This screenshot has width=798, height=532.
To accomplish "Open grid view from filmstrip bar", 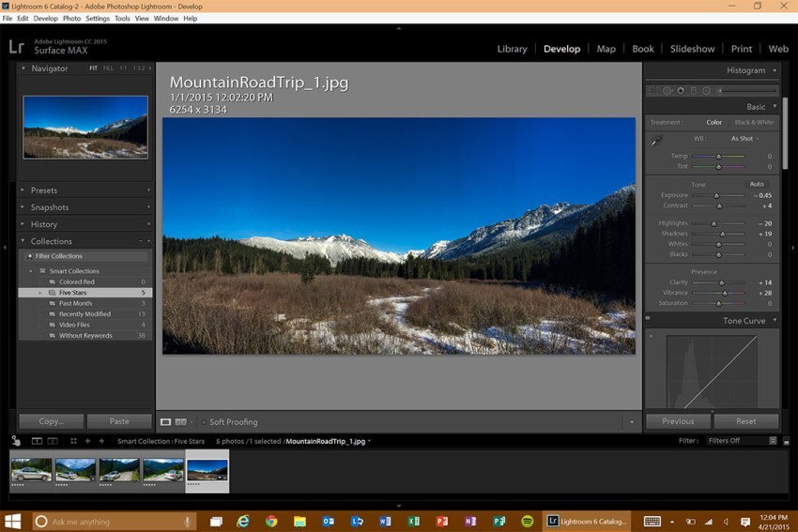I will coord(73,441).
